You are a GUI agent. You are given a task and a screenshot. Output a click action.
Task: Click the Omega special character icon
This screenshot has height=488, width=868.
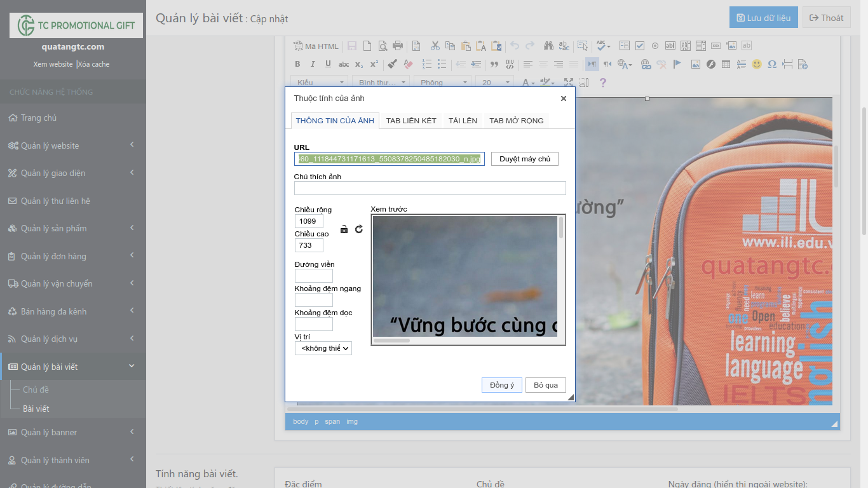coord(772,64)
